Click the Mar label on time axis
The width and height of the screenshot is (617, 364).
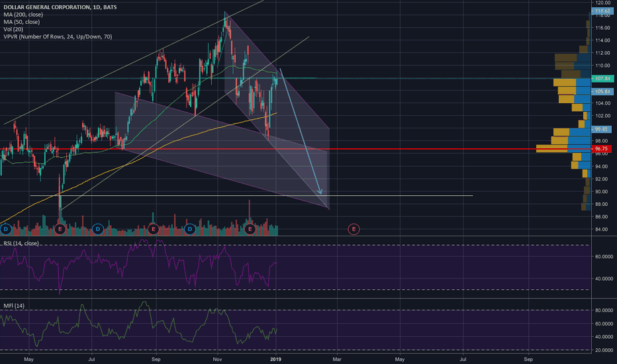click(x=337, y=359)
